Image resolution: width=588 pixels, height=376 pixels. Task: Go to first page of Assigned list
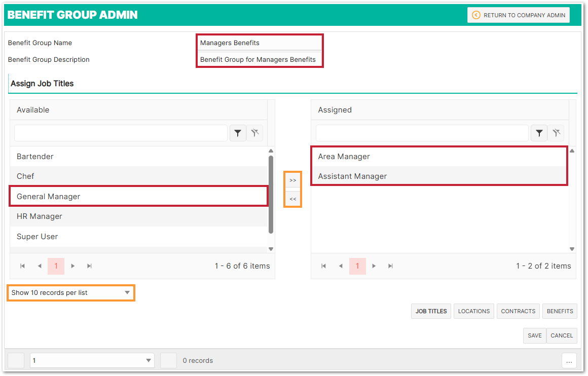[x=323, y=266]
